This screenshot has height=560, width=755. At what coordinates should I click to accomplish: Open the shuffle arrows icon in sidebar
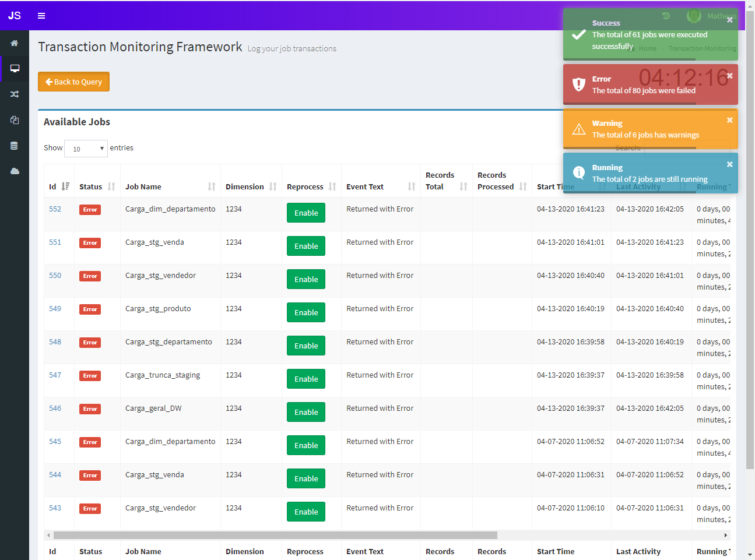[15, 94]
